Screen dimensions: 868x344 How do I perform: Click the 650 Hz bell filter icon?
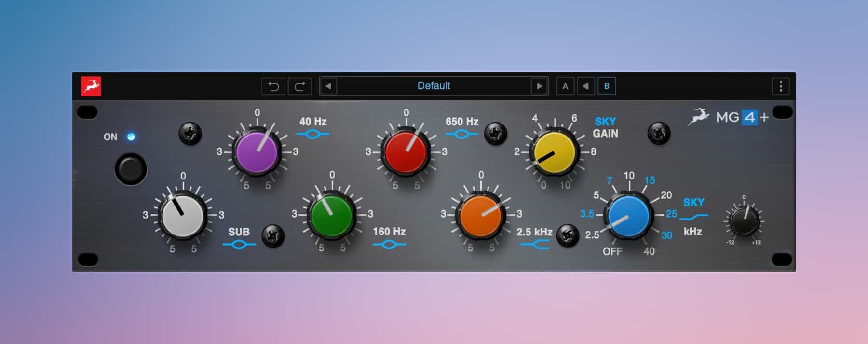[461, 134]
